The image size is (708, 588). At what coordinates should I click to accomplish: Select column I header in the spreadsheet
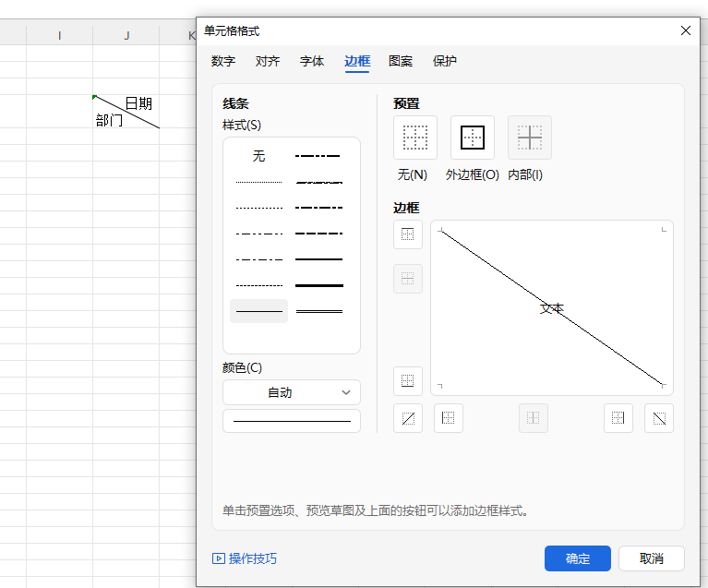click(x=60, y=35)
